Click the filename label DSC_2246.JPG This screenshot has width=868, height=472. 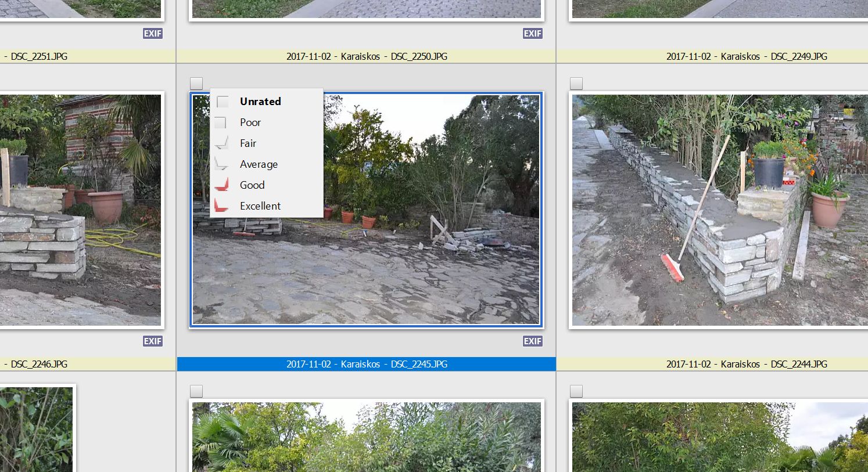pyautogui.click(x=35, y=364)
